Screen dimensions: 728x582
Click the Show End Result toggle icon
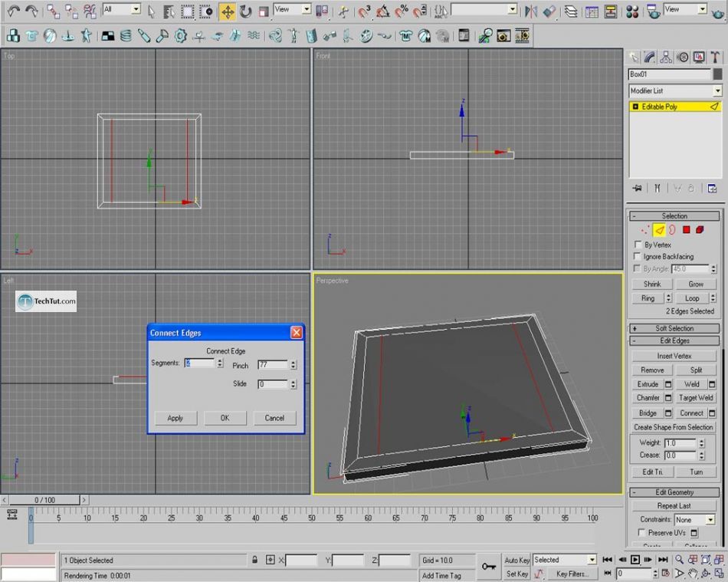(657, 188)
